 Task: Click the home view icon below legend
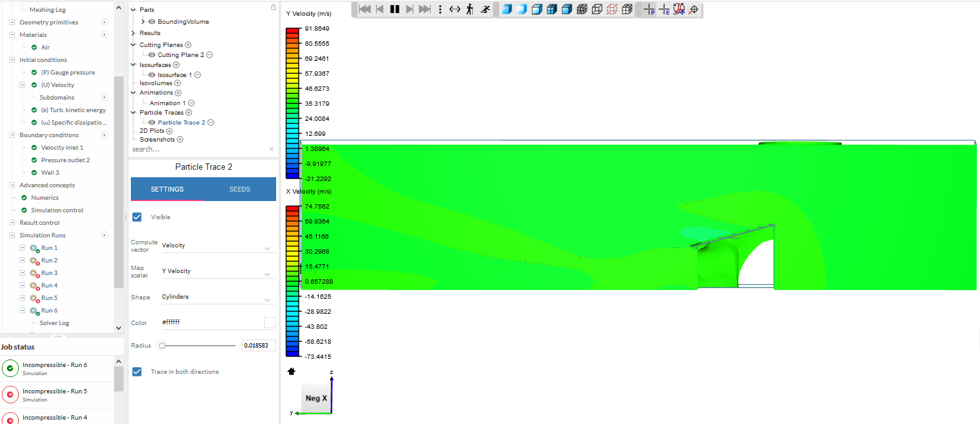tap(291, 371)
